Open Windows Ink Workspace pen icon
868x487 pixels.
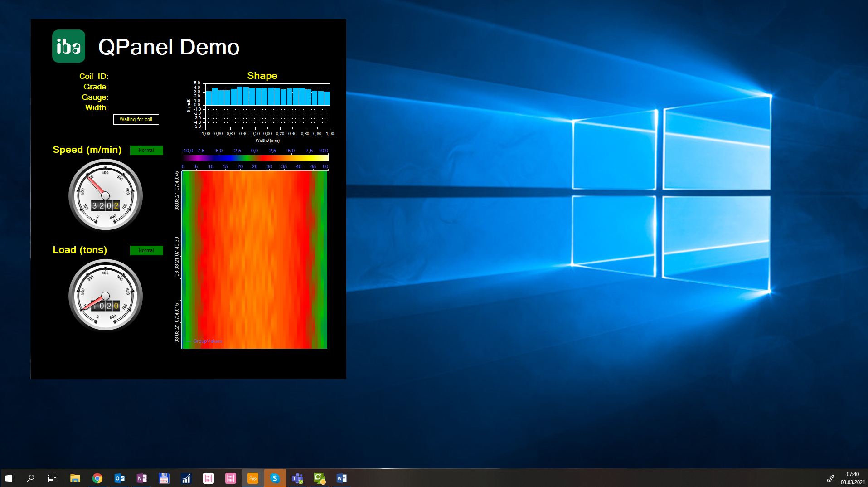click(x=830, y=478)
